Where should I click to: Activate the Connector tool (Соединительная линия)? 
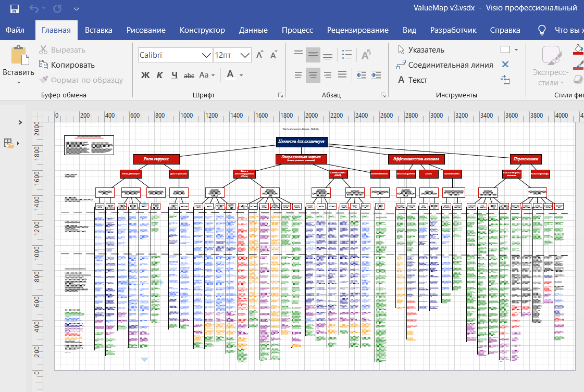point(444,65)
